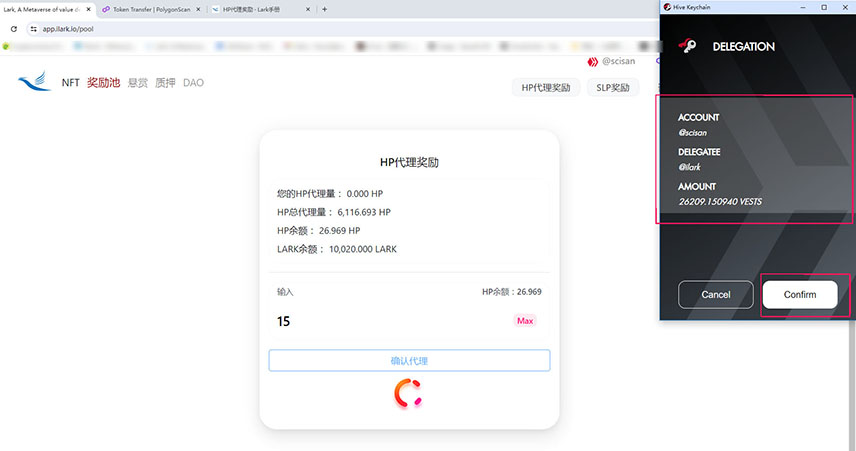The height and width of the screenshot is (451, 856).
Task: Open a new browser tab
Action: (324, 9)
